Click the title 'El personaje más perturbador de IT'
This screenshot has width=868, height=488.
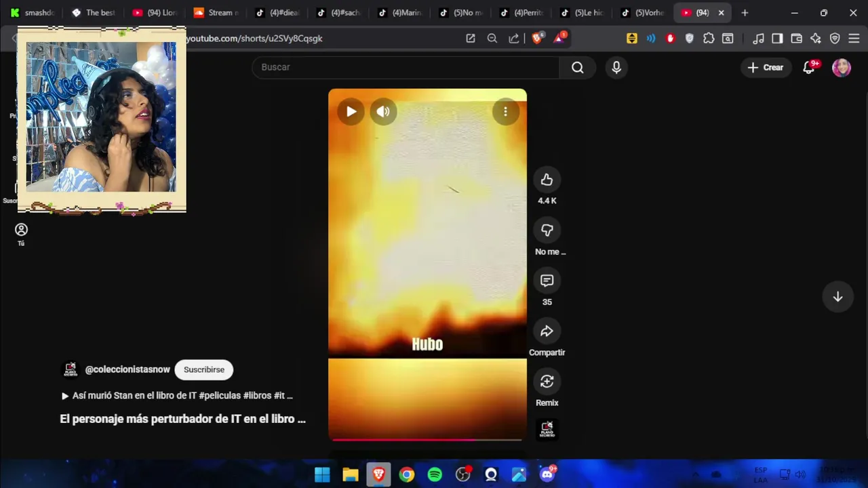[x=182, y=419]
